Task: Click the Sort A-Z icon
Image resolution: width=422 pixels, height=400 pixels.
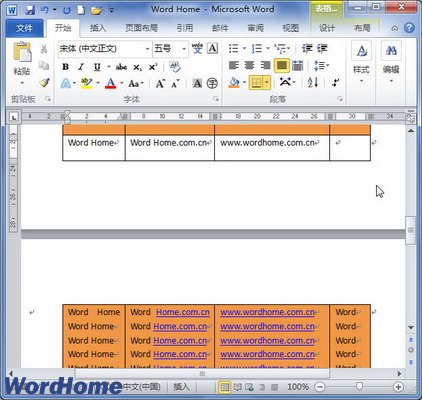Action: coord(313,82)
